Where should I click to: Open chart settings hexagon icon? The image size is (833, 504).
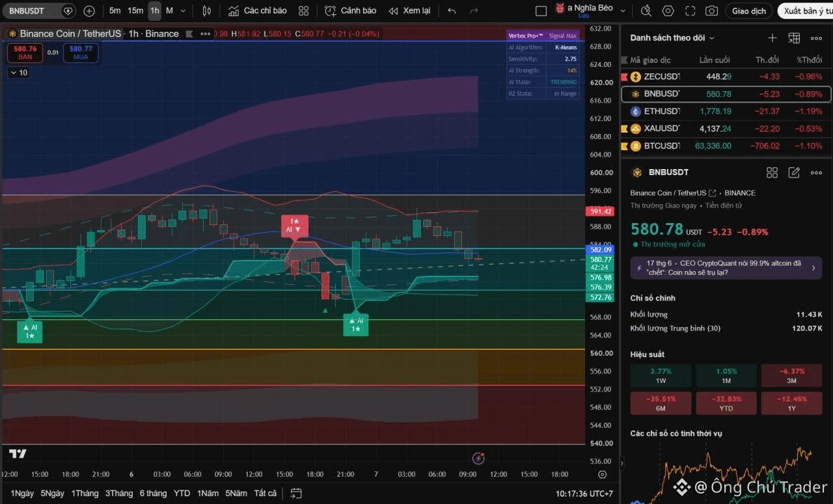[668, 11]
